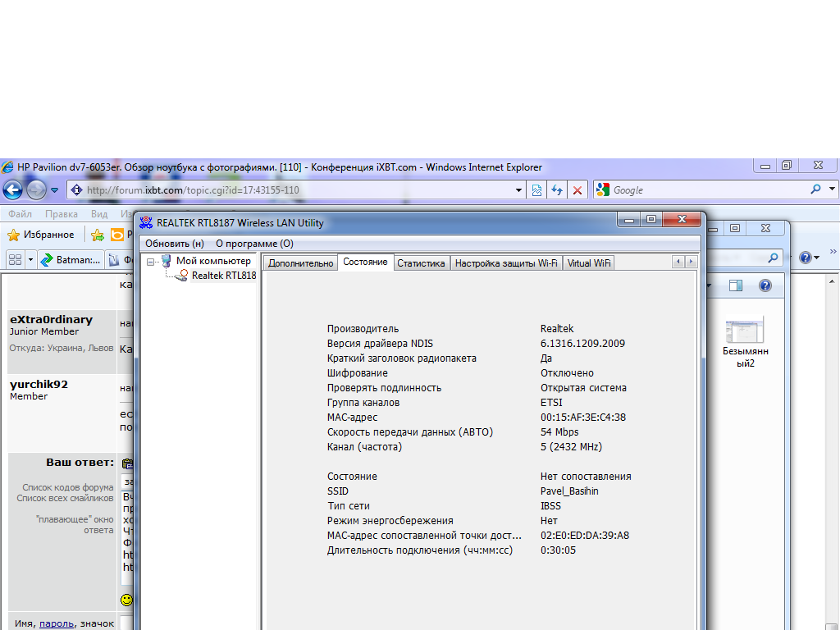Click the driver version 6.1316.1209.2009
Image resolution: width=840 pixels, height=630 pixels.
click(x=582, y=344)
